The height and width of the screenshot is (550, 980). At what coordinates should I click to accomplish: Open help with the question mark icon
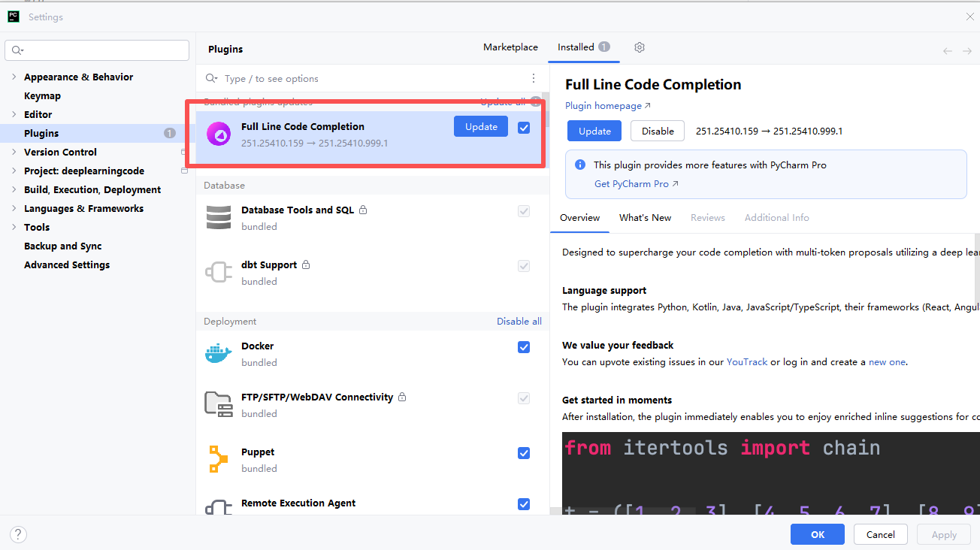pos(19,534)
